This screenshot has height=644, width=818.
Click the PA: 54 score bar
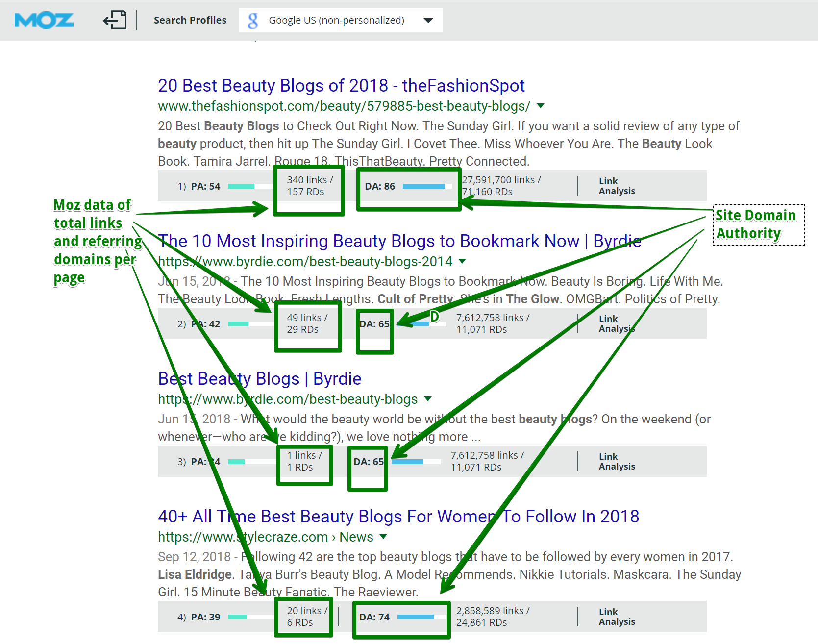tap(250, 186)
